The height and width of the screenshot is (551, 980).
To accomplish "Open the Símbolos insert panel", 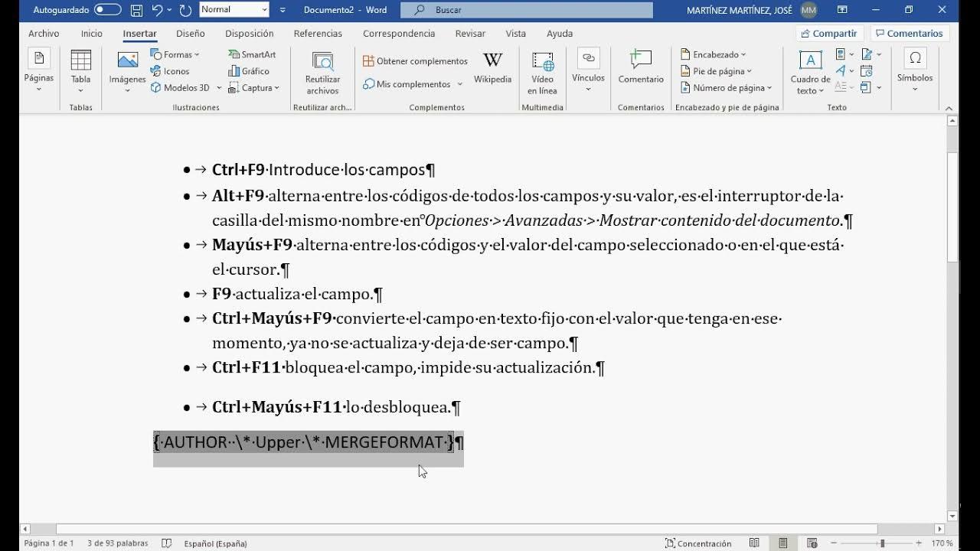I will coord(914,70).
